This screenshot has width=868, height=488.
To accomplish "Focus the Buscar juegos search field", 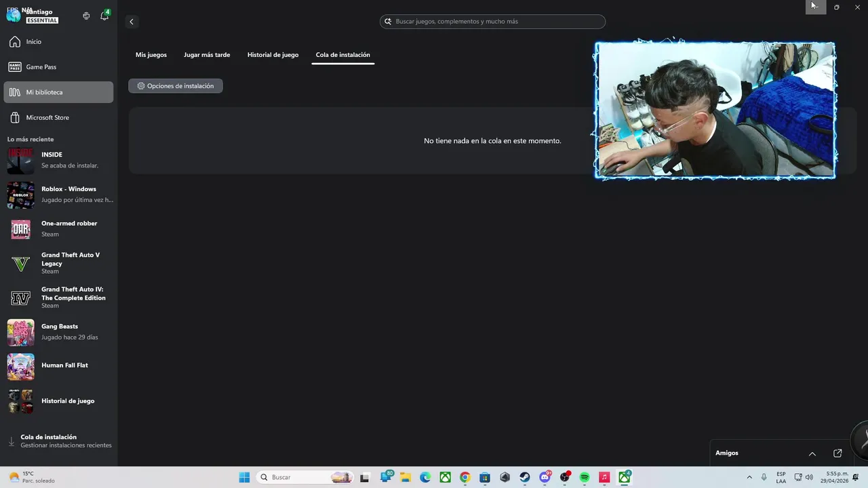I will pyautogui.click(x=492, y=22).
